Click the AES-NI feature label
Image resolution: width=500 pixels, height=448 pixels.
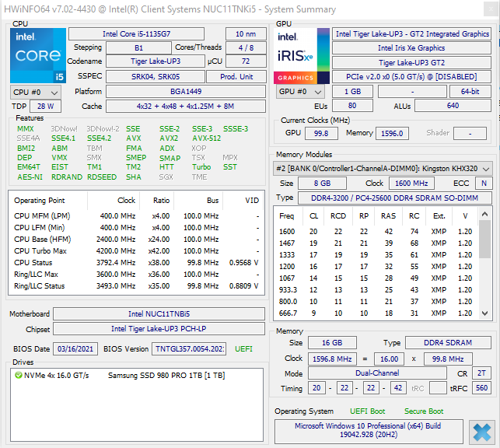[x=30, y=177]
